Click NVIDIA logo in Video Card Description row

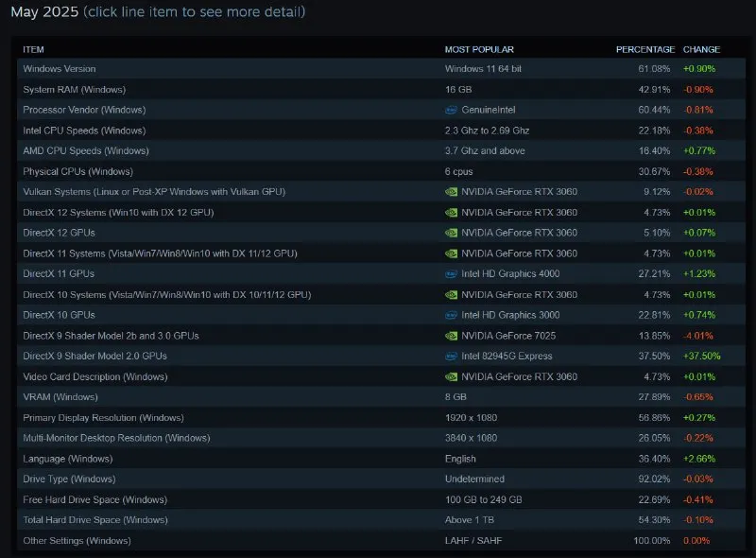point(451,377)
